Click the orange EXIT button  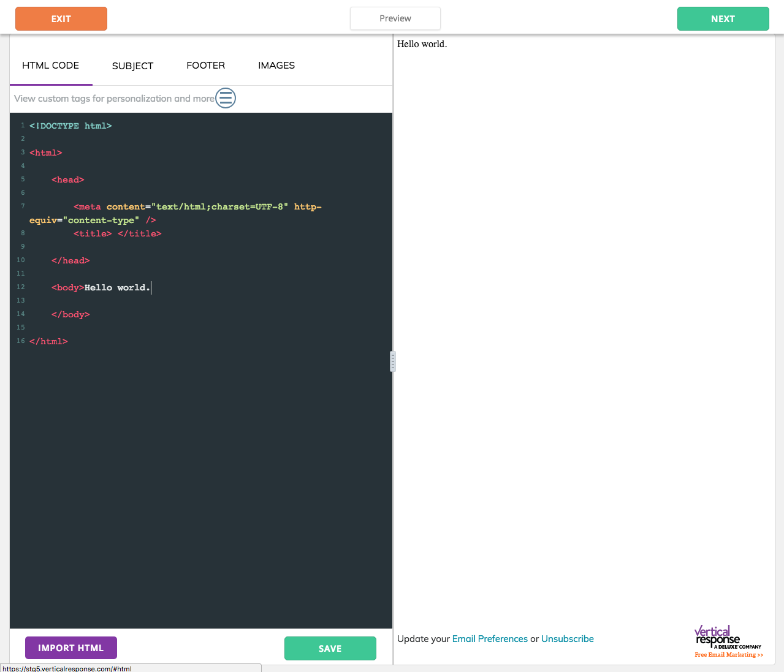61,19
